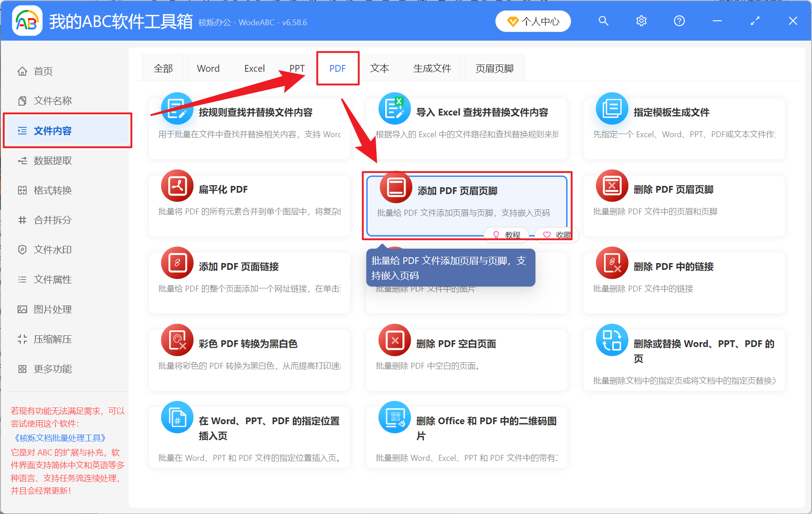This screenshot has height=514, width=812.
Task: Open the 教程 button on the highlighted card
Action: [x=506, y=235]
